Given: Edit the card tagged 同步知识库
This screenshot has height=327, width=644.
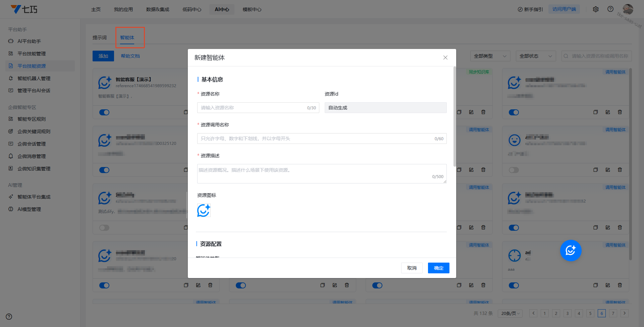Looking at the screenshot, I should coord(471,112).
